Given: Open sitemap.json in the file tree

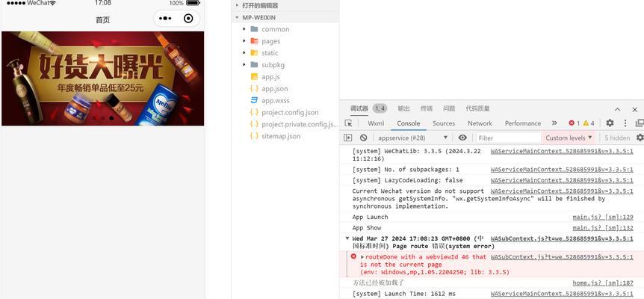Looking at the screenshot, I should coord(281,136).
